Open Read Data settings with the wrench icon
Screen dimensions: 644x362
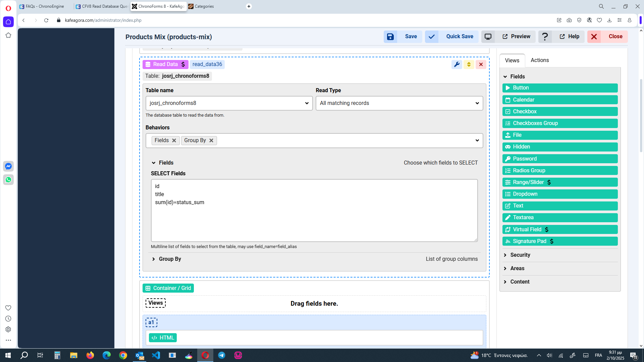[x=457, y=64]
